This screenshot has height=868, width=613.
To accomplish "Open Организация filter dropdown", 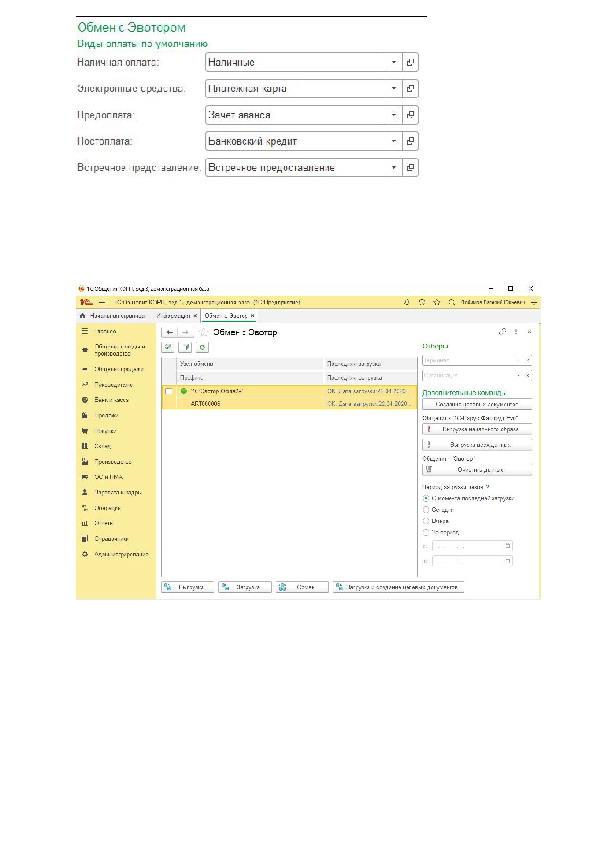I will [x=518, y=375].
